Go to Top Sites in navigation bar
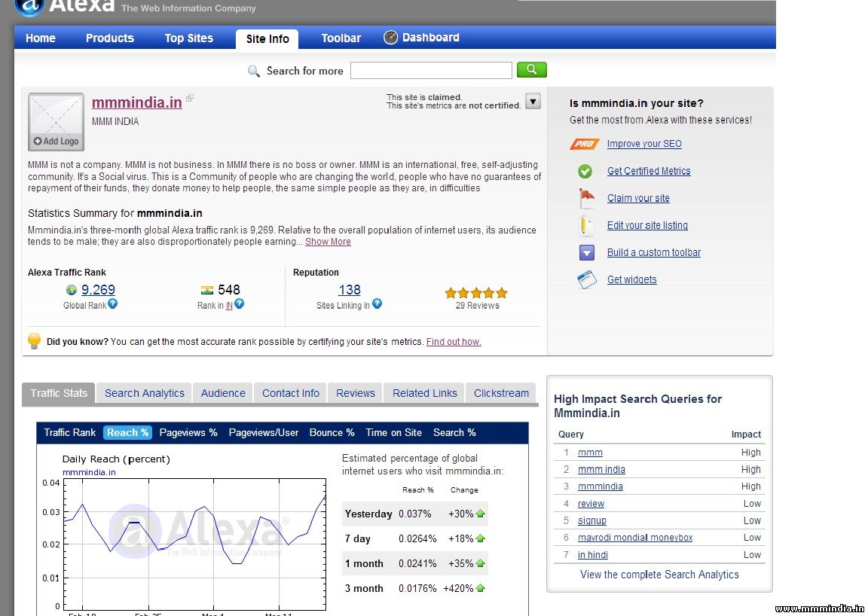 click(x=189, y=38)
